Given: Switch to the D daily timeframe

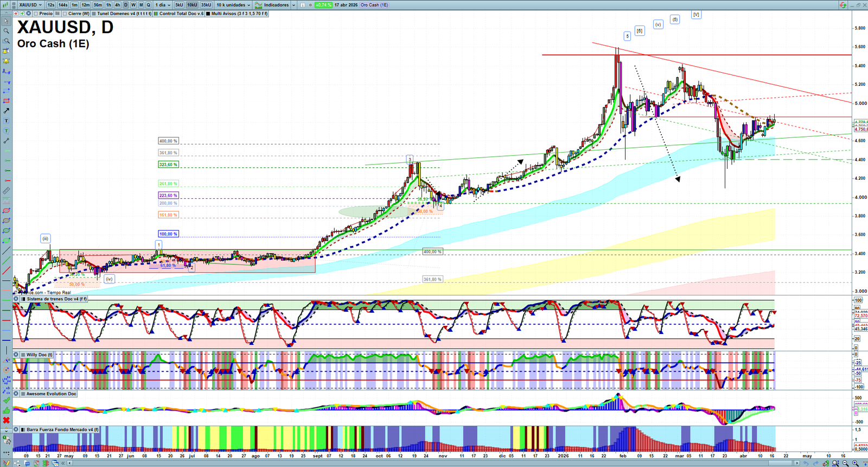Looking at the screenshot, I should 125,5.
